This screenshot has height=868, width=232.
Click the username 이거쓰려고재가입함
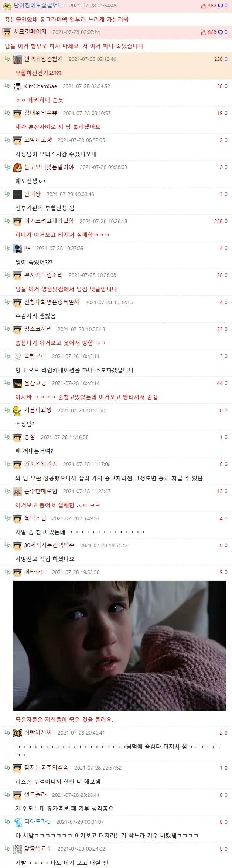point(49,221)
